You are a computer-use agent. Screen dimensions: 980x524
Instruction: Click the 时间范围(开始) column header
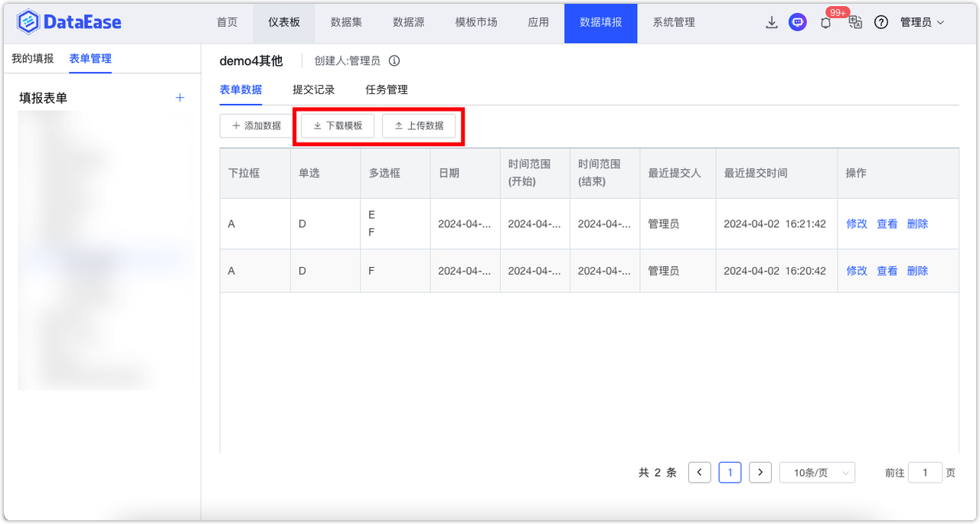(x=535, y=174)
